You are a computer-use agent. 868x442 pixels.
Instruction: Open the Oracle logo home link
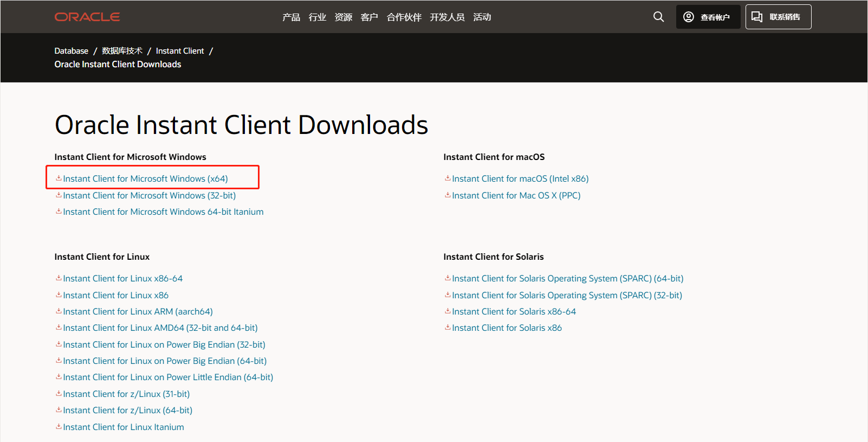point(87,17)
